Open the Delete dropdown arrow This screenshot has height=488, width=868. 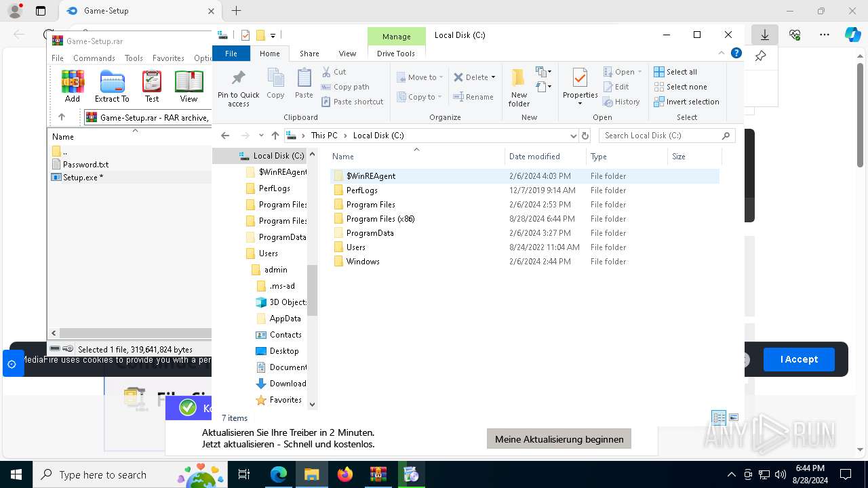pyautogui.click(x=493, y=77)
